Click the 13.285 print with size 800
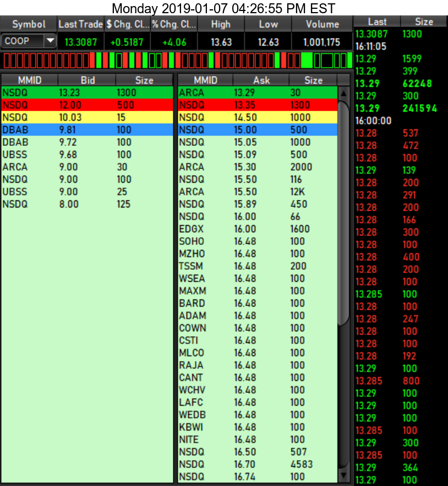The image size is (448, 486). click(401, 381)
